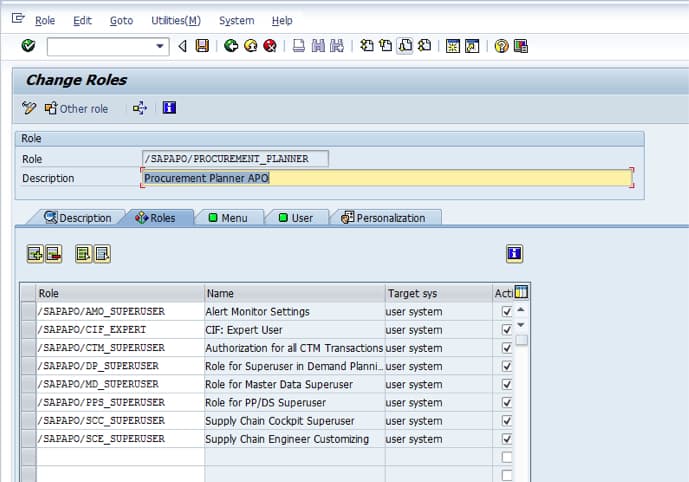Screen dimensions: 689x482
Task: Open the Help menu
Action: pos(282,21)
